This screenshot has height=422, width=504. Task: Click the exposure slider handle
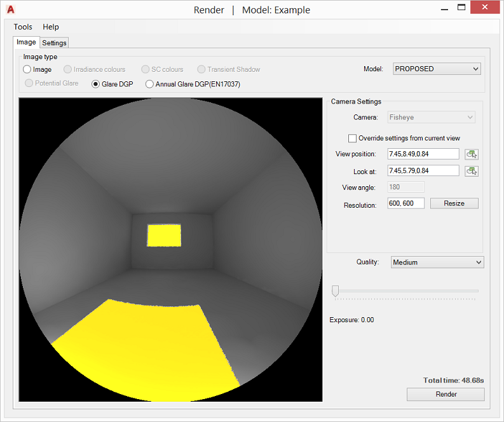point(335,290)
